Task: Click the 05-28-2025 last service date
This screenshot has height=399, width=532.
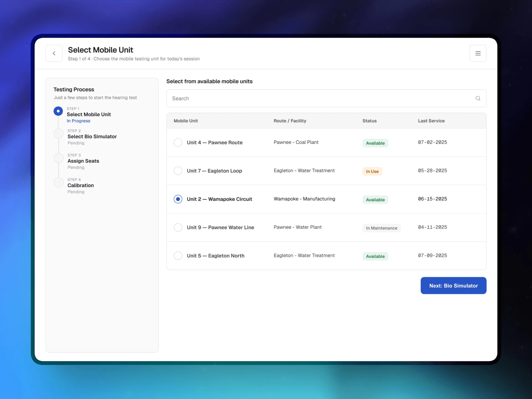Action: pos(432,170)
